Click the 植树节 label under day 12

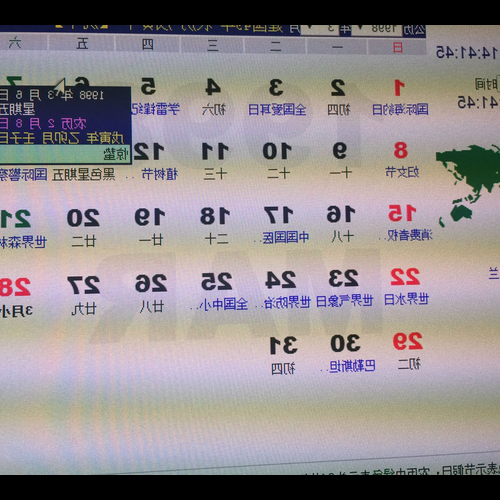tap(160, 174)
